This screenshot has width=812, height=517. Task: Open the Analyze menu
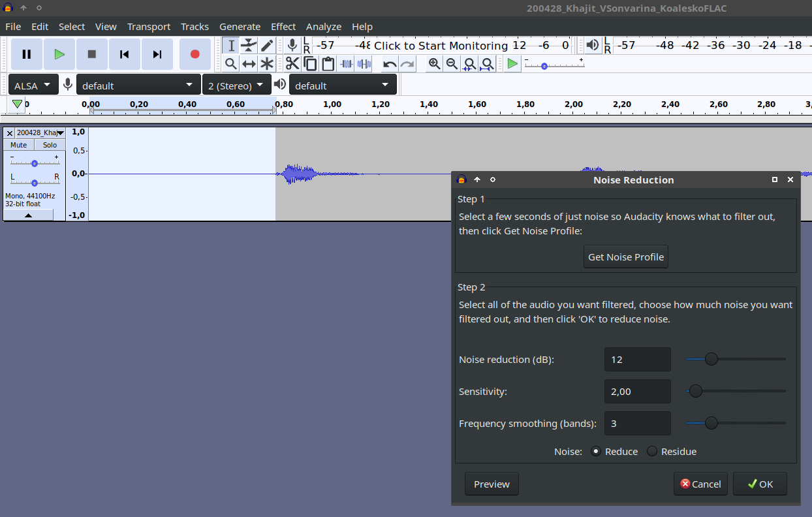pos(323,27)
